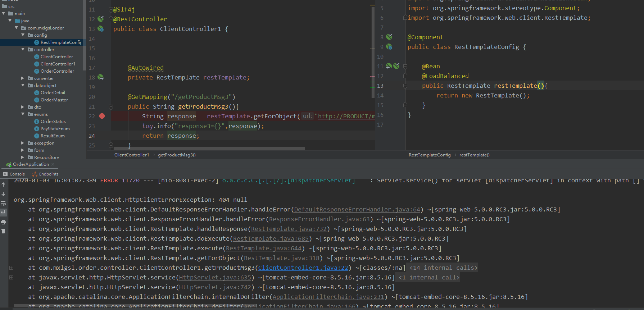644x310 pixels.
Task: Expand folded frames at ClientController1 trace line
Action: pos(11,268)
